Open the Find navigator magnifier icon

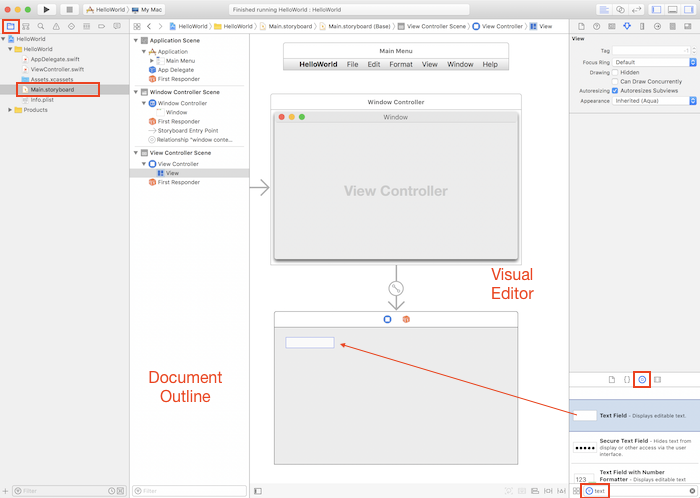[41, 26]
